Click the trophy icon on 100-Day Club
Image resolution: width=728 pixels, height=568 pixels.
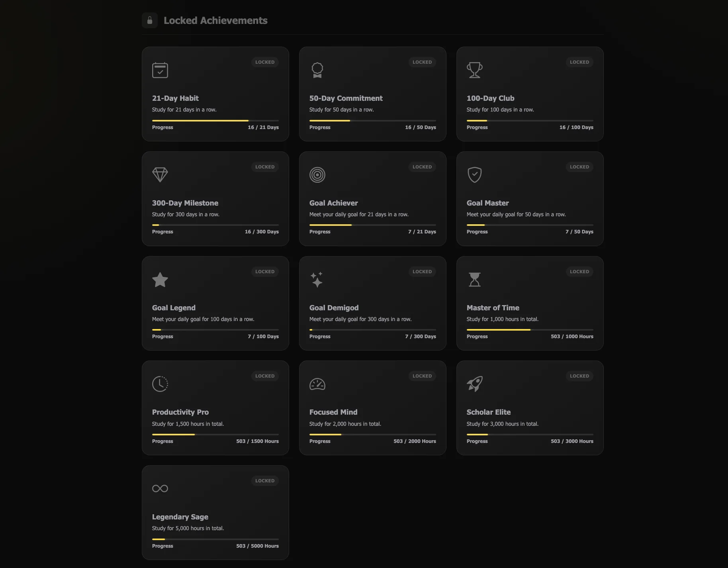click(x=475, y=70)
